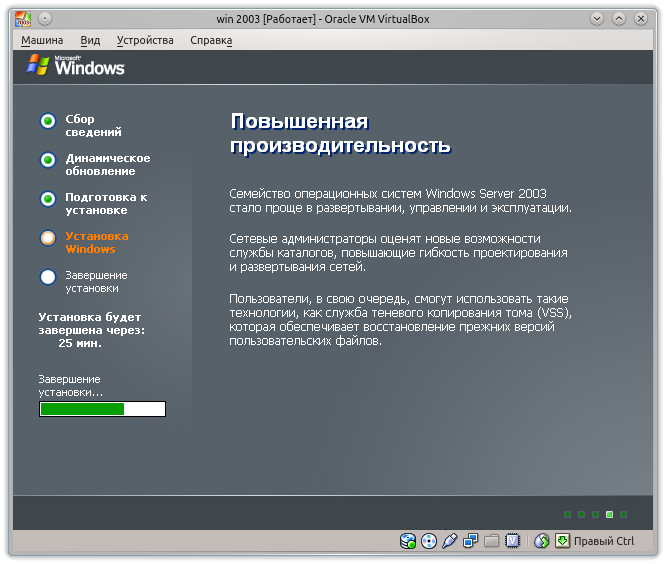Click the network adapters status icon
This screenshot has width=666, height=564.
point(471,541)
